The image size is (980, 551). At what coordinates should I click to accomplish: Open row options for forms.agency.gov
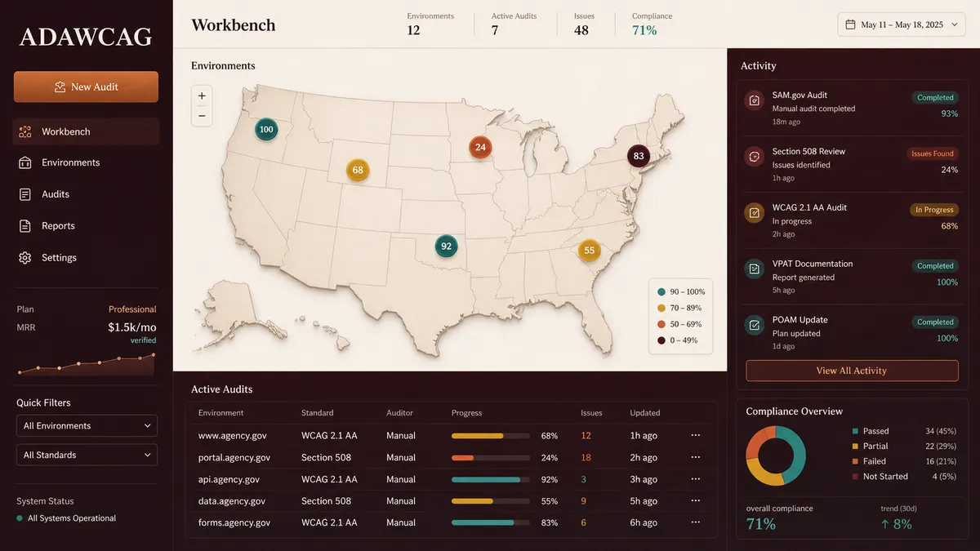(696, 522)
